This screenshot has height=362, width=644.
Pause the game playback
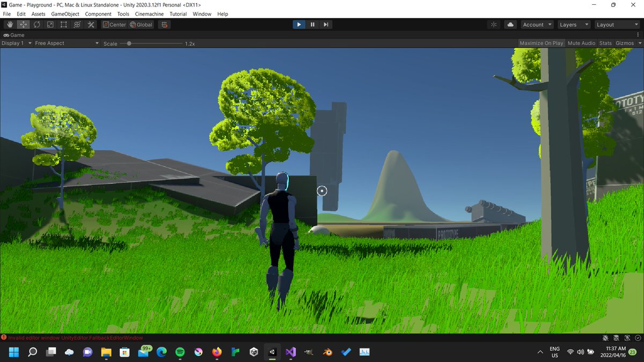[312, 25]
